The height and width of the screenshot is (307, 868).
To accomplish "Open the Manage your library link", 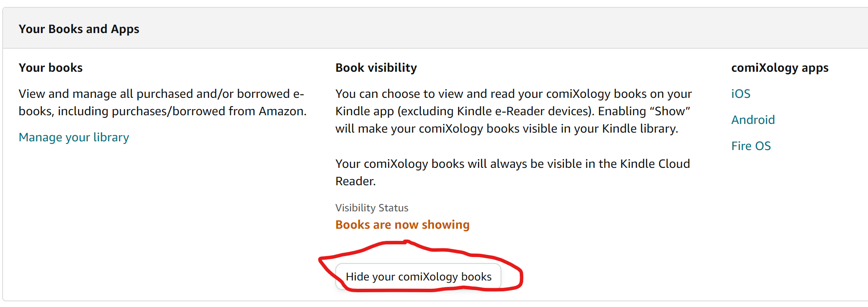I will tap(74, 137).
